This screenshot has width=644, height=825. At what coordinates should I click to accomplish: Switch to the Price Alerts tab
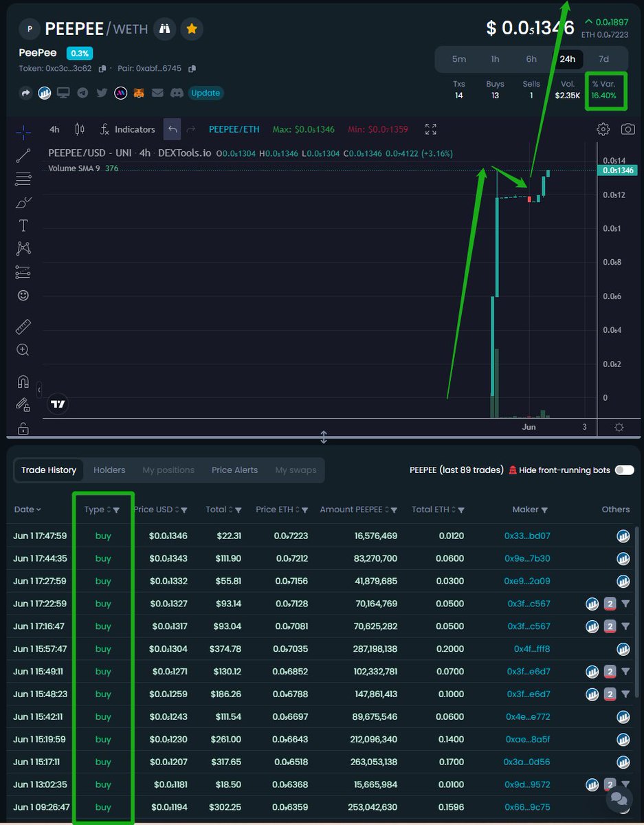(235, 470)
